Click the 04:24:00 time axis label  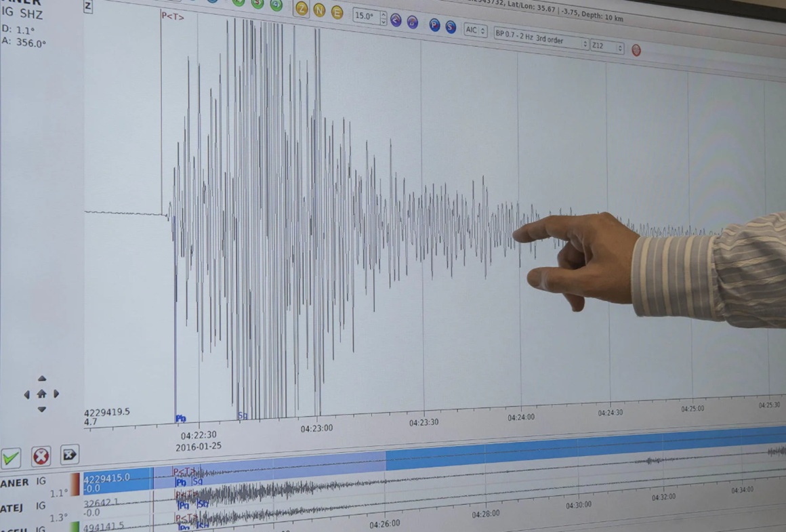(x=521, y=417)
